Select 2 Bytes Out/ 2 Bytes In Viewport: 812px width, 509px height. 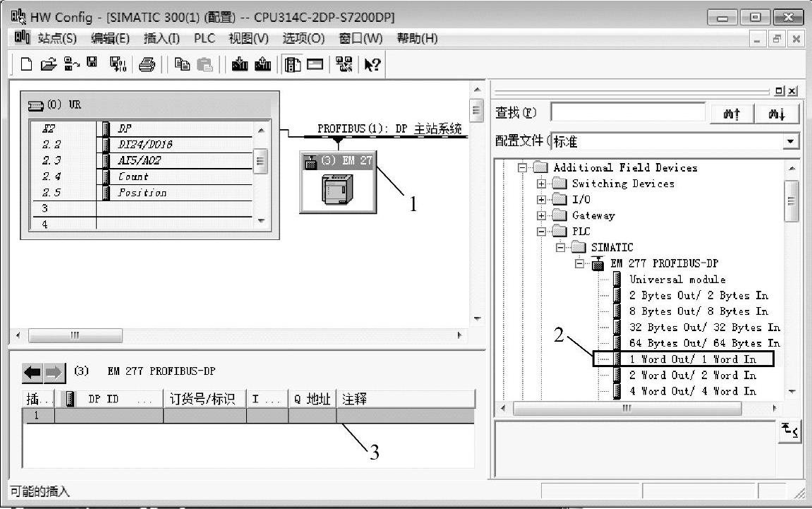[698, 296]
